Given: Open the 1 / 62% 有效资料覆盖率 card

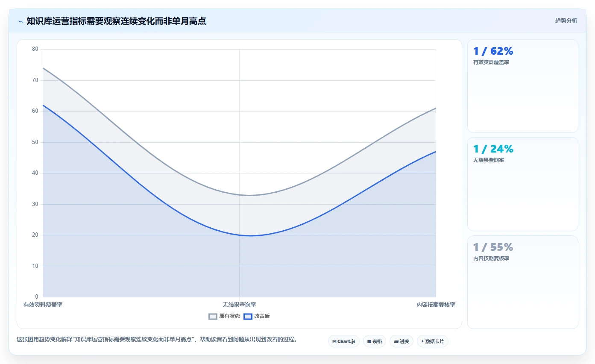Looking at the screenshot, I should tap(523, 86).
